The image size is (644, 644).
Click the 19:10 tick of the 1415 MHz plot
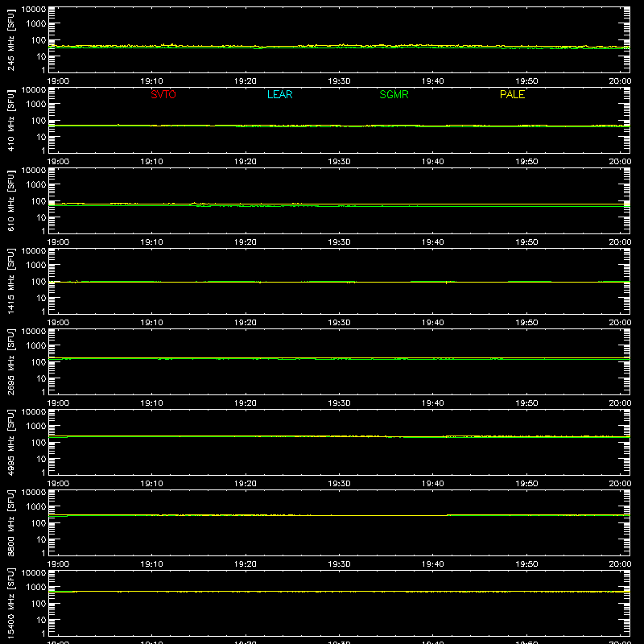[x=151, y=323]
